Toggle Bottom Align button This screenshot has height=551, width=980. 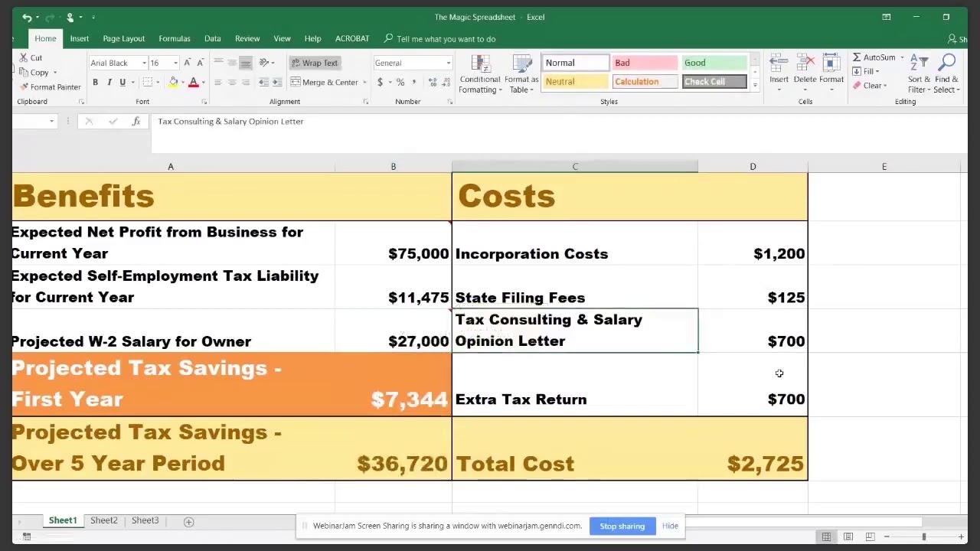[246, 63]
